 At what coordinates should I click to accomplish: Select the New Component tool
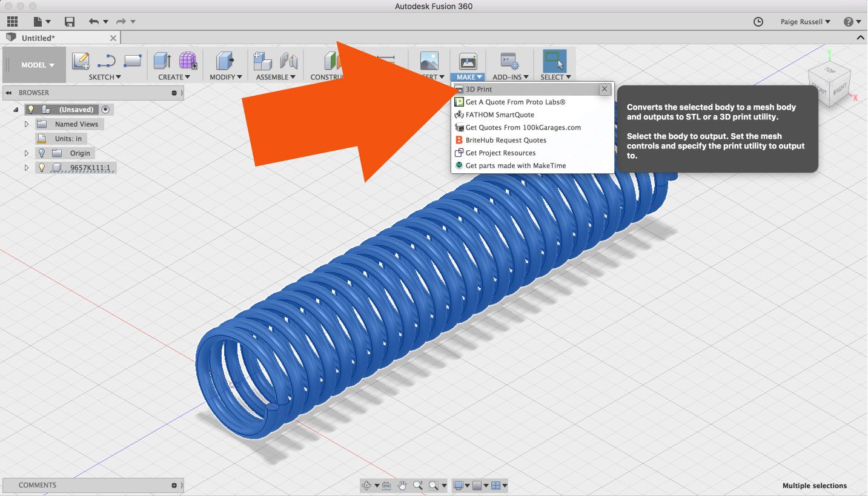pos(262,61)
